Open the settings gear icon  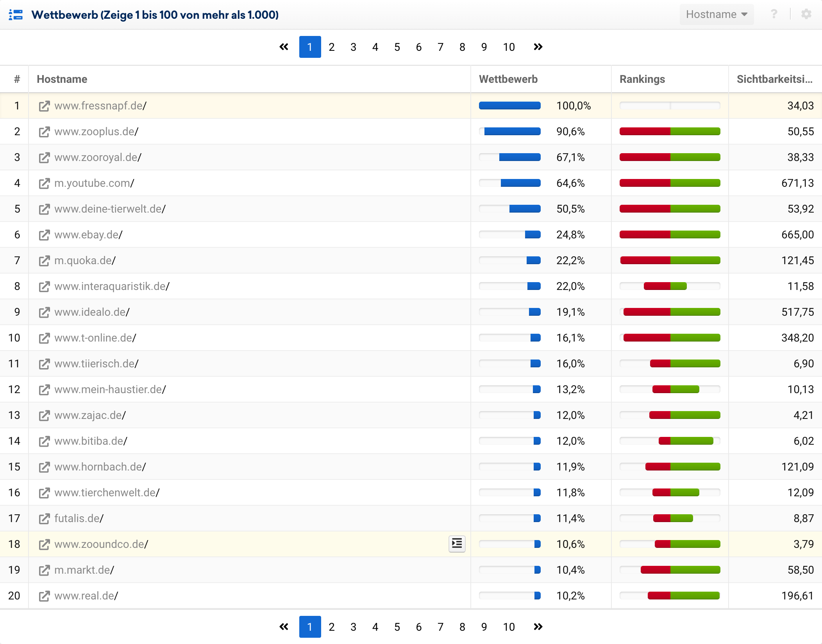[x=806, y=14]
